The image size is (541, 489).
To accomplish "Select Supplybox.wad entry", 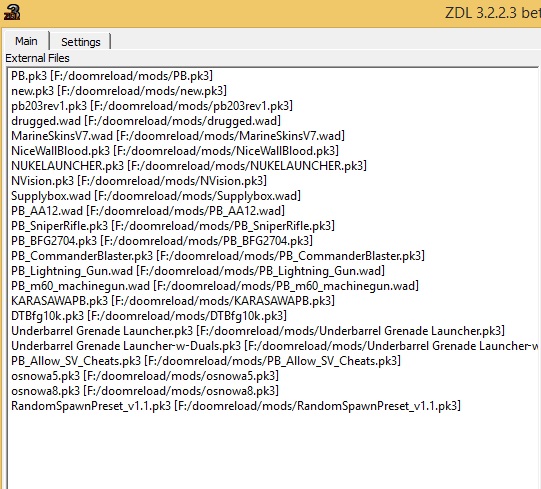I will [156, 196].
